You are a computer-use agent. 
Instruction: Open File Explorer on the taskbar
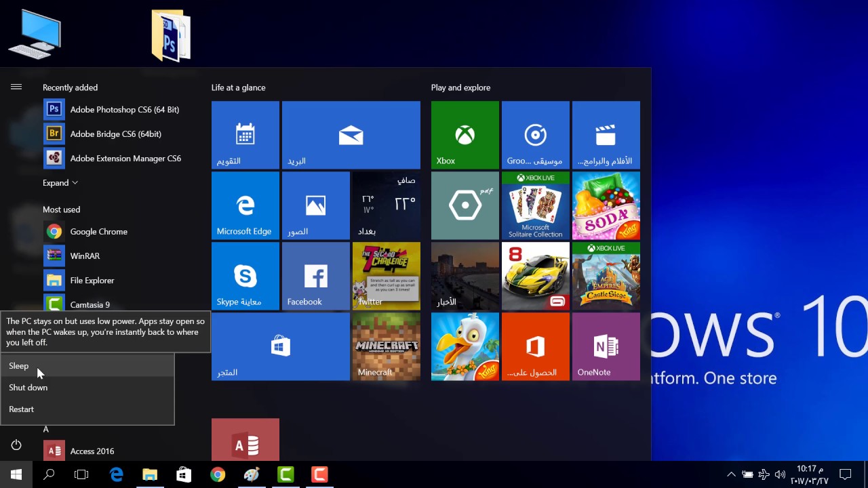coord(150,474)
